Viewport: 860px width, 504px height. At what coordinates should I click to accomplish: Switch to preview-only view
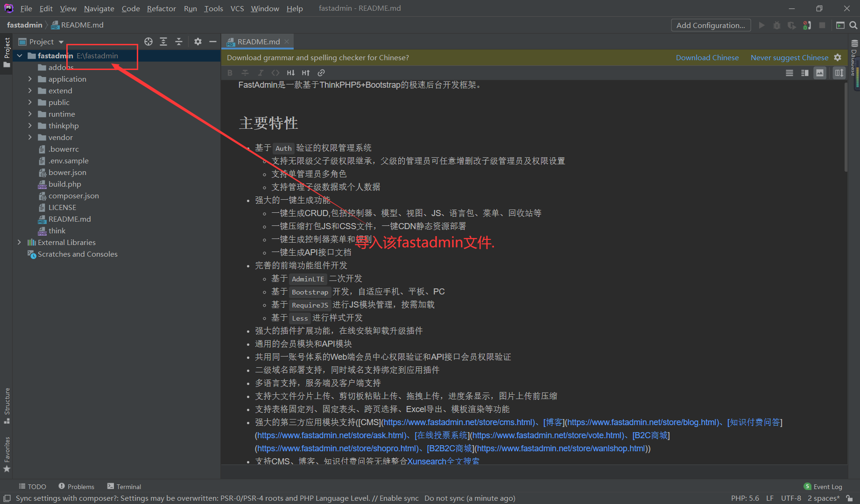(x=820, y=73)
